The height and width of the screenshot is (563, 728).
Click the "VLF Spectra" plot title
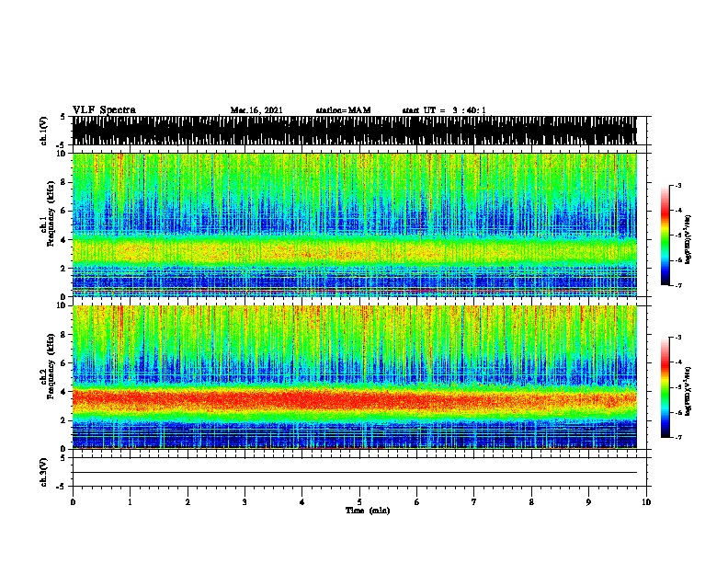tap(104, 110)
